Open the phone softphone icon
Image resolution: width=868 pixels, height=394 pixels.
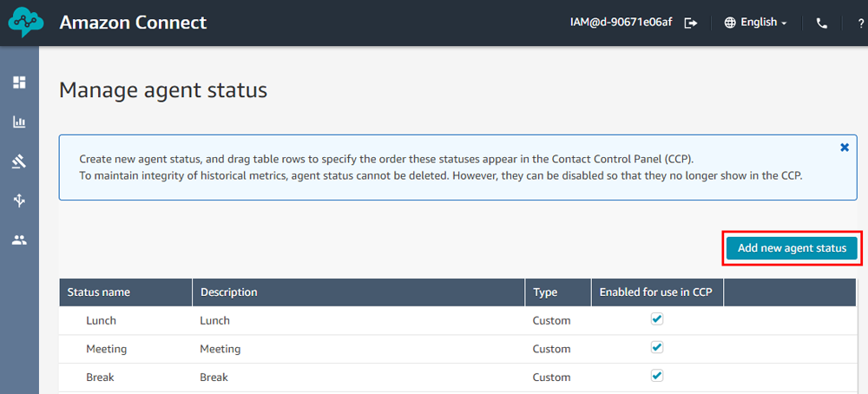click(822, 23)
